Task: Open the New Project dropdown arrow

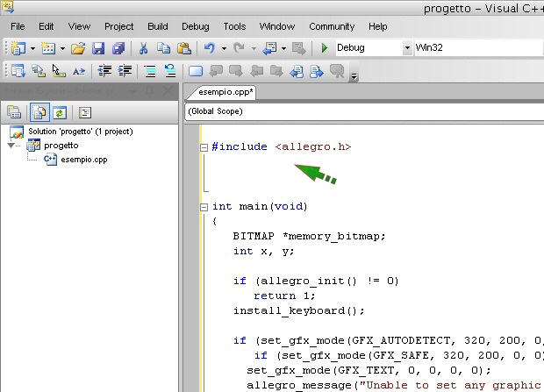Action: (32, 48)
